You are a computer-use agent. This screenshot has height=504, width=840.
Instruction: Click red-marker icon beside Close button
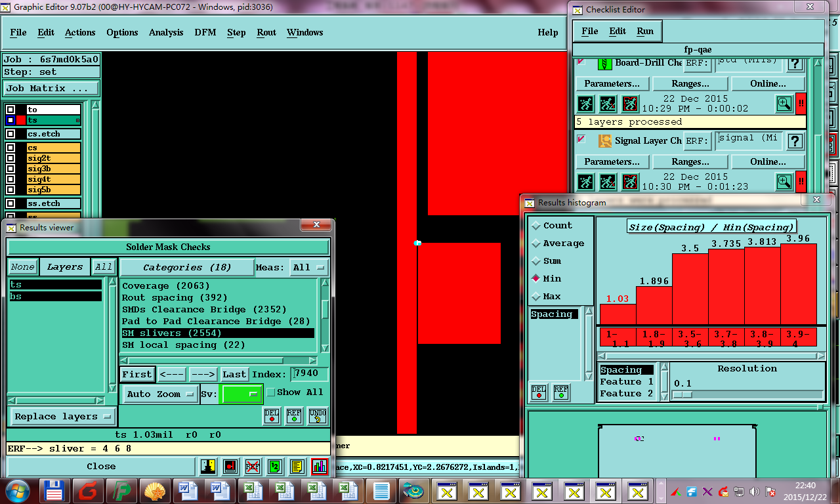tap(230, 467)
